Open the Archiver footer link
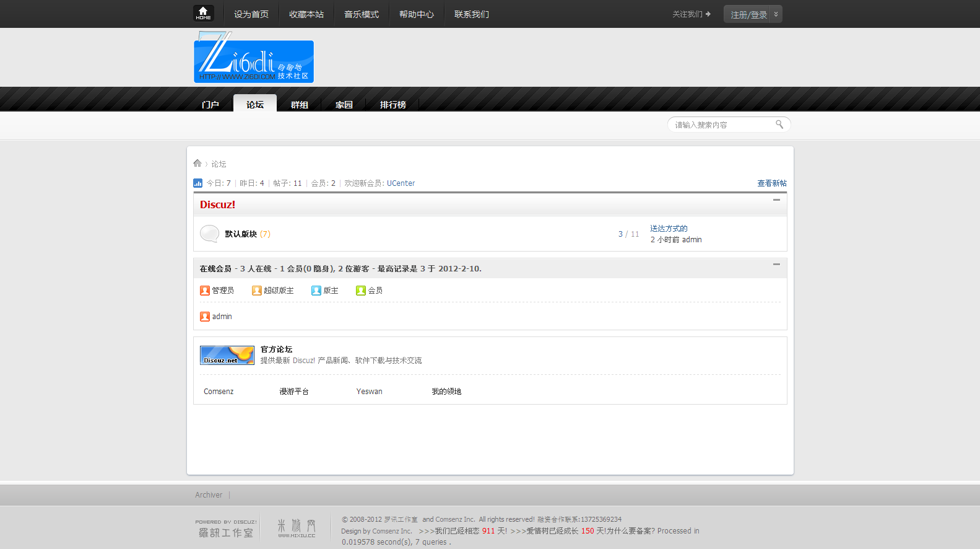The image size is (980, 549). click(x=209, y=495)
